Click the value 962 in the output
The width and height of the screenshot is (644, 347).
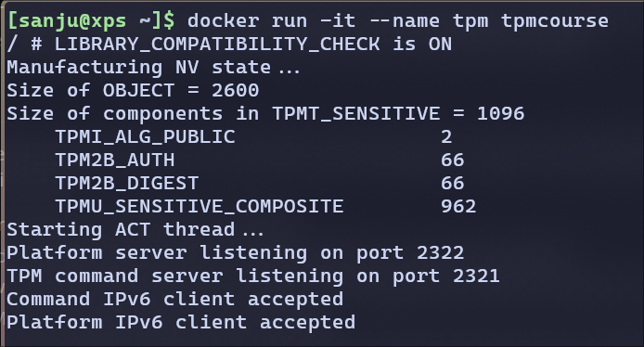pyautogui.click(x=458, y=207)
